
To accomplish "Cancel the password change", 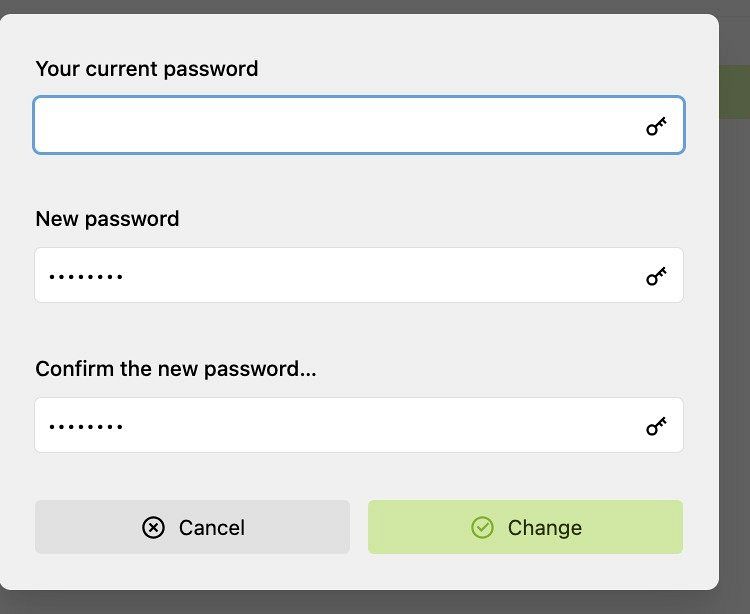I will (x=192, y=527).
